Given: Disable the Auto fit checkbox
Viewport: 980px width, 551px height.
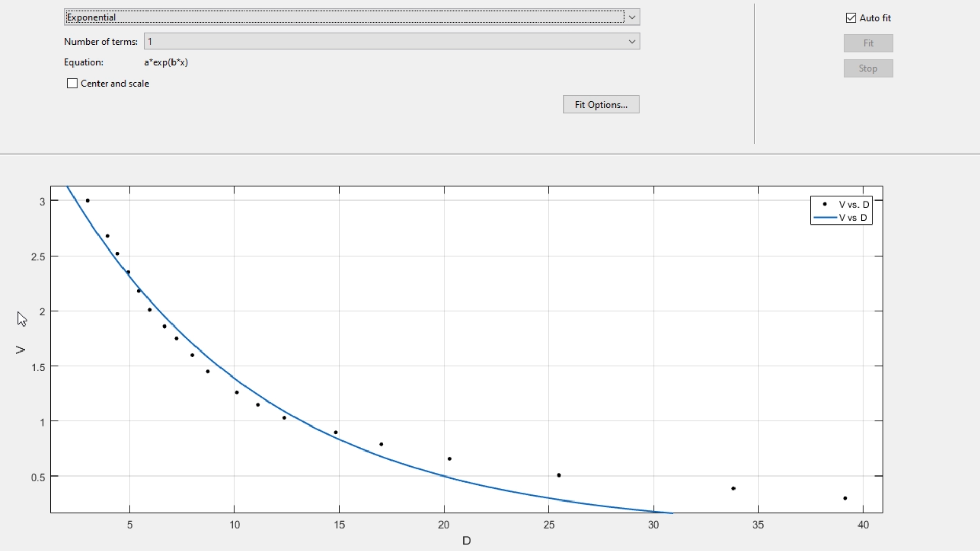Looking at the screenshot, I should [x=850, y=18].
